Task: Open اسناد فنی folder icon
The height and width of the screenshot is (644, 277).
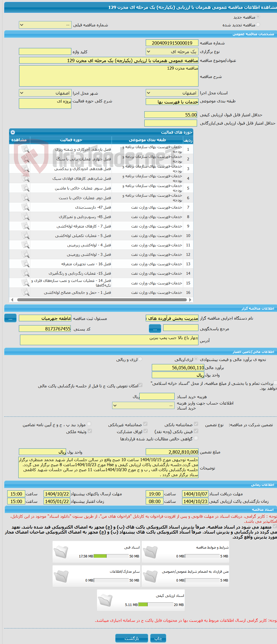Action: tap(61, 552)
